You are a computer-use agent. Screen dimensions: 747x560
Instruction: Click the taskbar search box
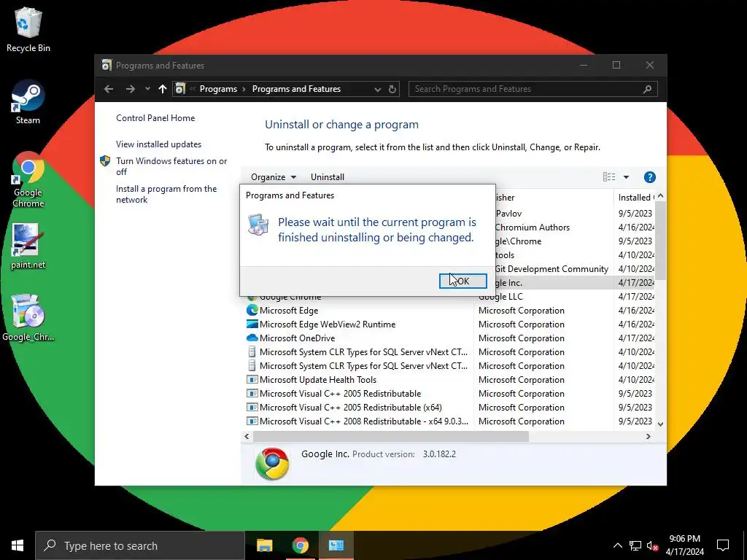139,545
